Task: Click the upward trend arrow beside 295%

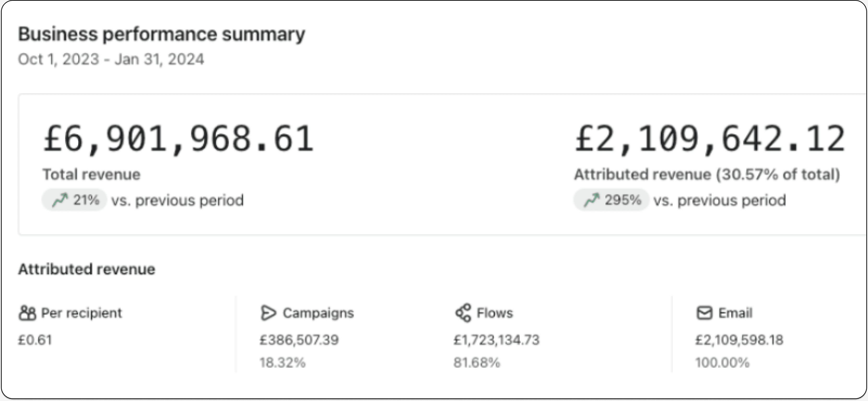Action: pyautogui.click(x=592, y=200)
